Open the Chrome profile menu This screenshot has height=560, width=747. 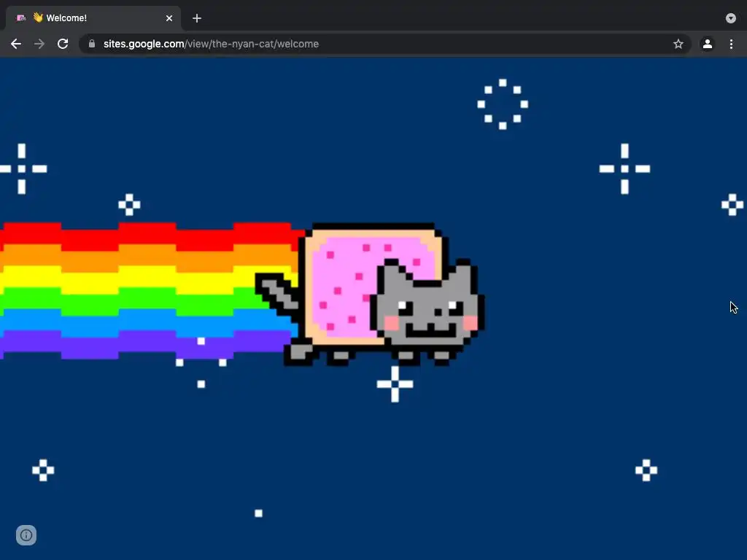click(707, 44)
